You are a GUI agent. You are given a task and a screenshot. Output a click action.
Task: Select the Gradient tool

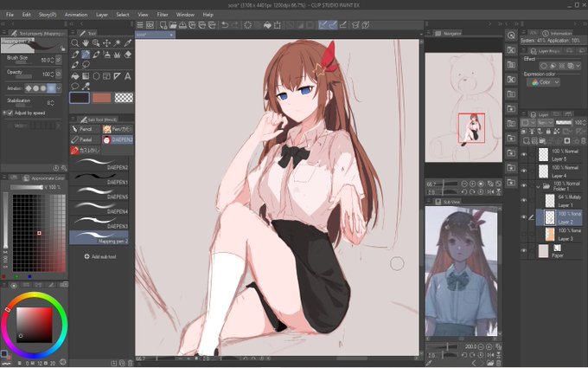(86, 76)
